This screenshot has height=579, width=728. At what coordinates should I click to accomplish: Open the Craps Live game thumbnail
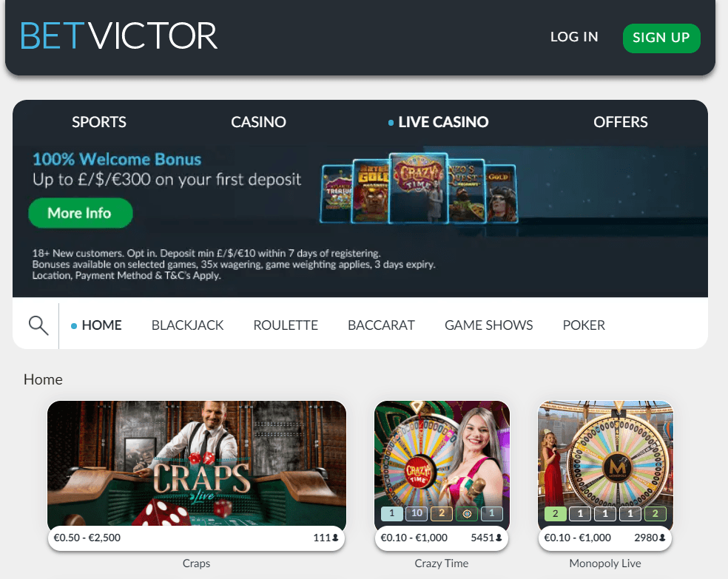pos(197,463)
